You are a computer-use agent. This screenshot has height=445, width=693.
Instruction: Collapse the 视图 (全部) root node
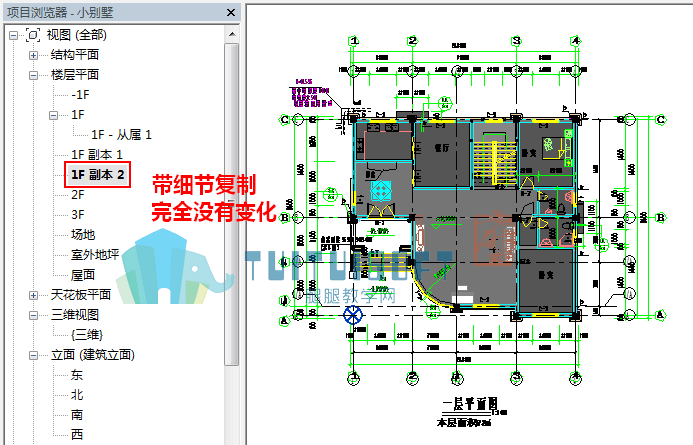pyautogui.click(x=13, y=35)
